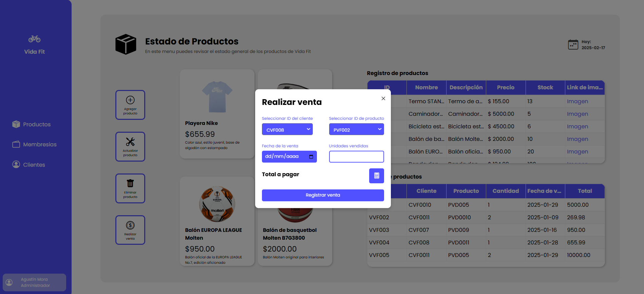This screenshot has height=294, width=644.
Task: Click the Stock column header
Action: (x=545, y=88)
